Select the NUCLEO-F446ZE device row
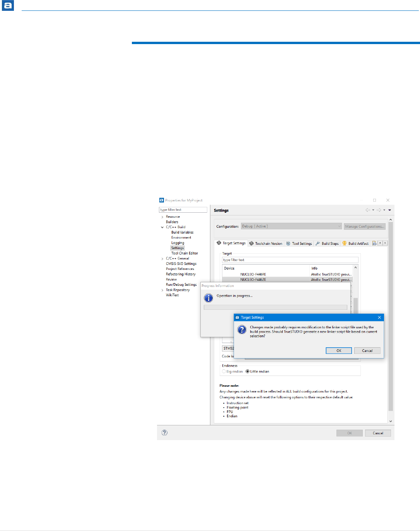The width and height of the screenshot is (420, 531). coord(287,279)
